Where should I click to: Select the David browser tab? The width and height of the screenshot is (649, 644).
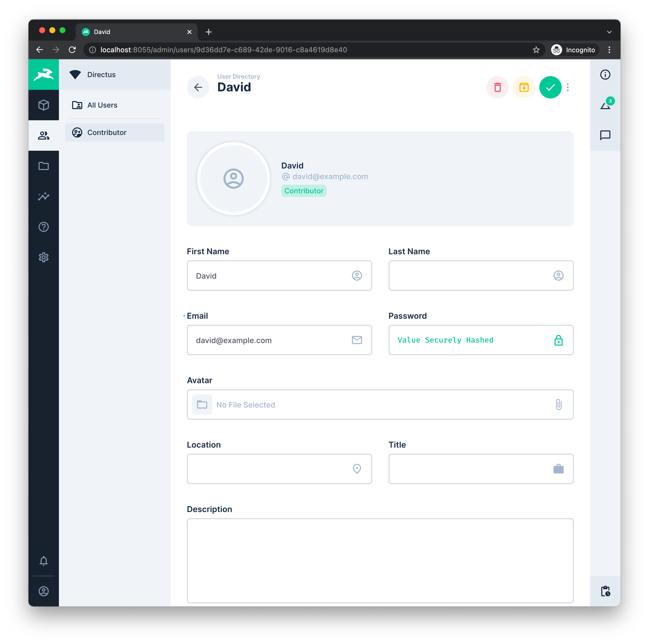[137, 32]
